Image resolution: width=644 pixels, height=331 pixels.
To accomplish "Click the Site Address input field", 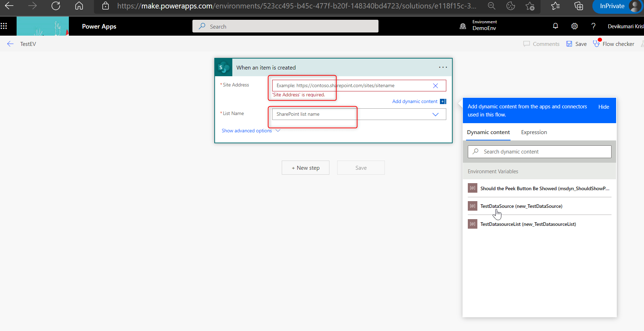I will pos(359,85).
